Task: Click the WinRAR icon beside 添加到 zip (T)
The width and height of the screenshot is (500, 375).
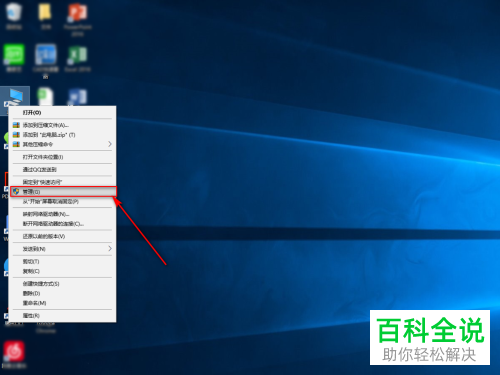Action: (x=16, y=135)
